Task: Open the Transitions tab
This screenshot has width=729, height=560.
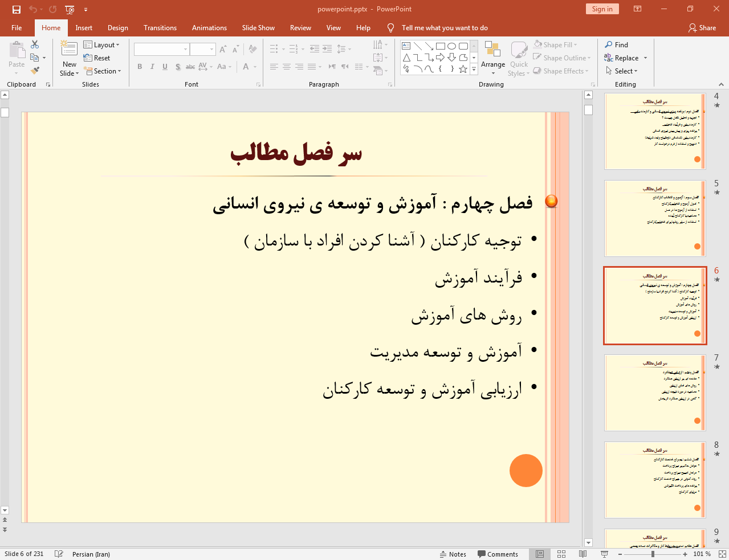Action: click(x=160, y=27)
